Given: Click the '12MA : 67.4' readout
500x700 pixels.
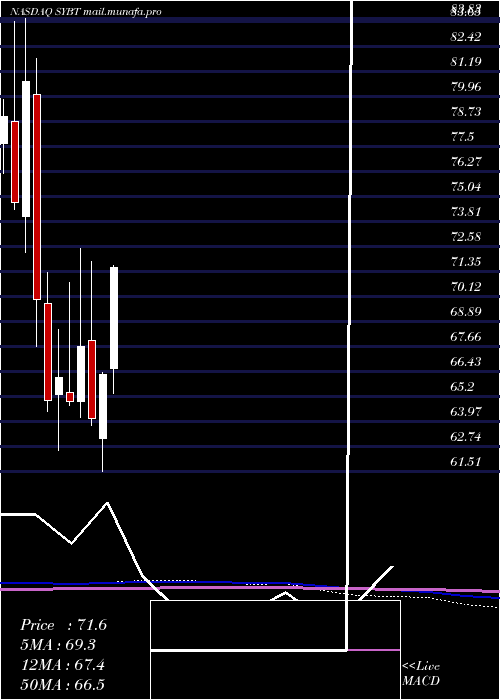Looking at the screenshot, I should tap(63, 665).
